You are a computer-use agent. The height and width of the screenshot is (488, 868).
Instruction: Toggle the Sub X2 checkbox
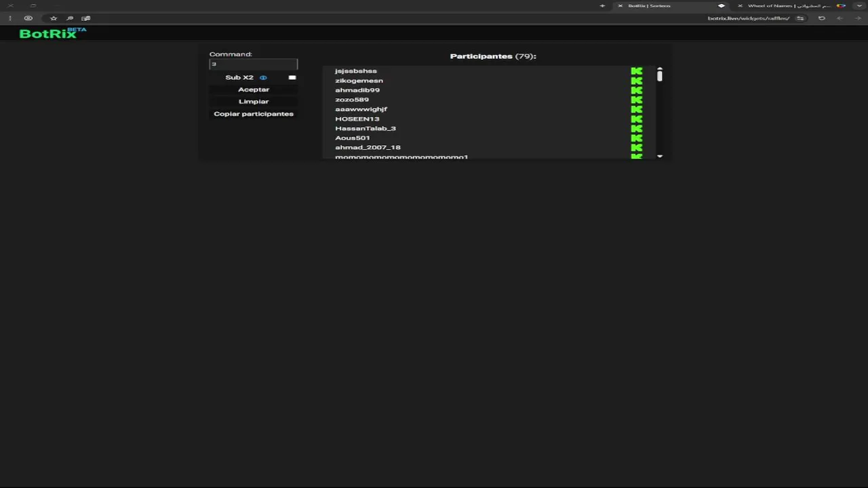tap(292, 77)
